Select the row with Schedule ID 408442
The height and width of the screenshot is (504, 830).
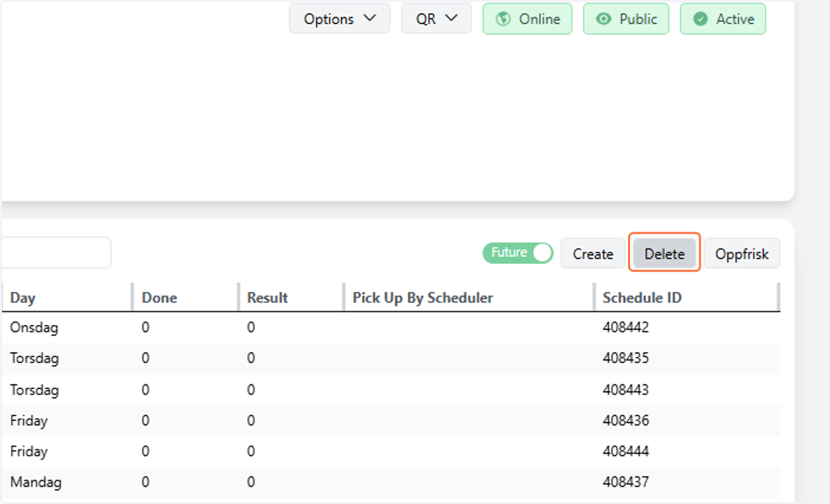click(x=390, y=328)
